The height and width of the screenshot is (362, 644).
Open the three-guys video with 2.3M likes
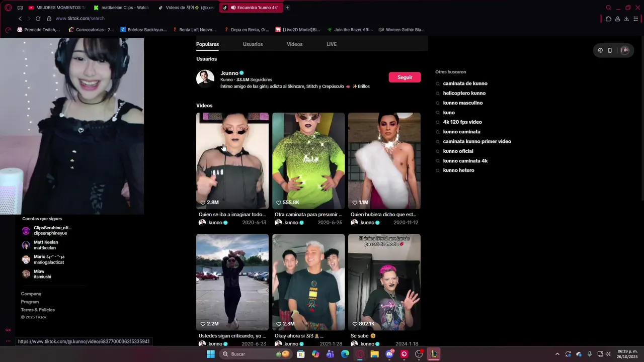pyautogui.click(x=308, y=282)
